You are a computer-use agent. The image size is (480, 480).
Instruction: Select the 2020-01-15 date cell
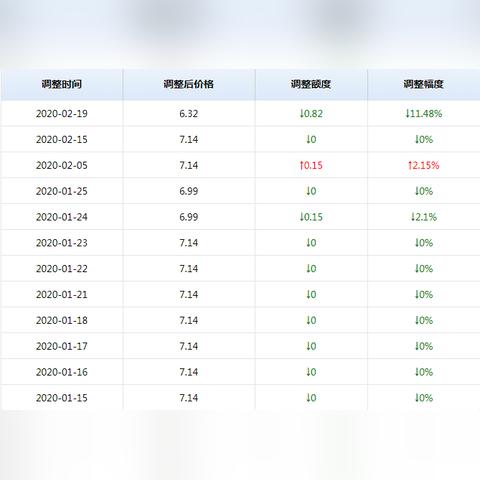[x=62, y=398]
